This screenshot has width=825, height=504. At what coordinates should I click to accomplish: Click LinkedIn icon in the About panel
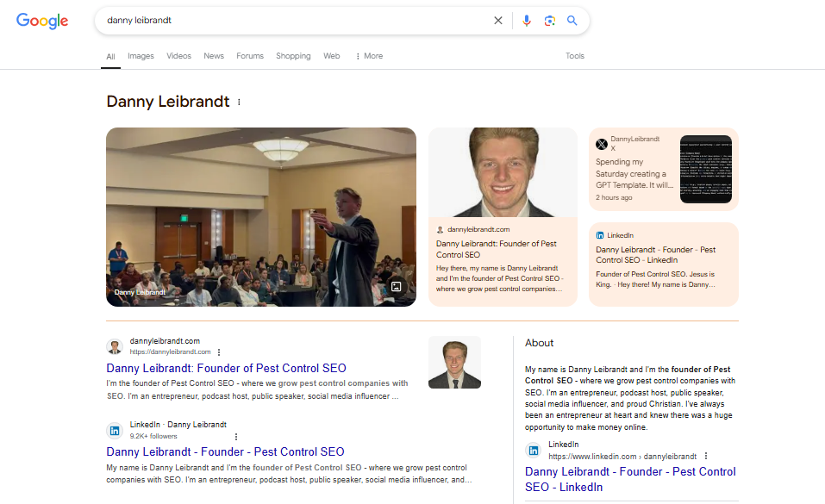pos(533,451)
